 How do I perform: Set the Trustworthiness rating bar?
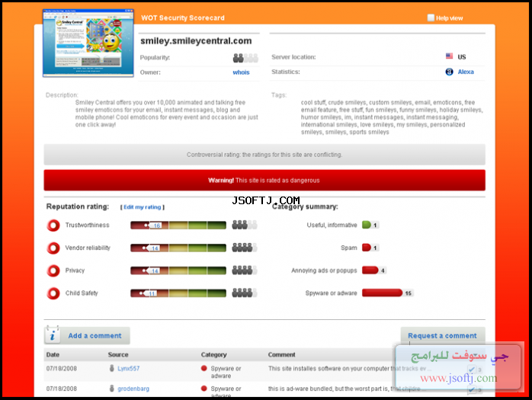click(178, 226)
